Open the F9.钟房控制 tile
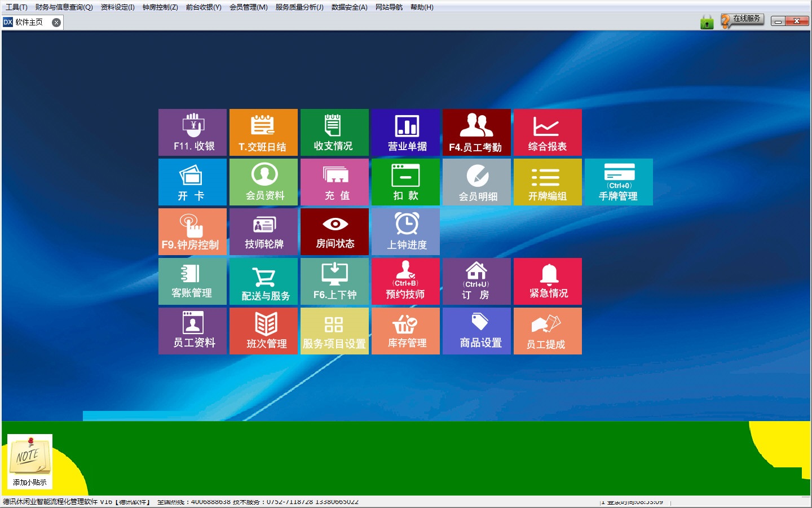The width and height of the screenshot is (812, 508). pyautogui.click(x=192, y=231)
